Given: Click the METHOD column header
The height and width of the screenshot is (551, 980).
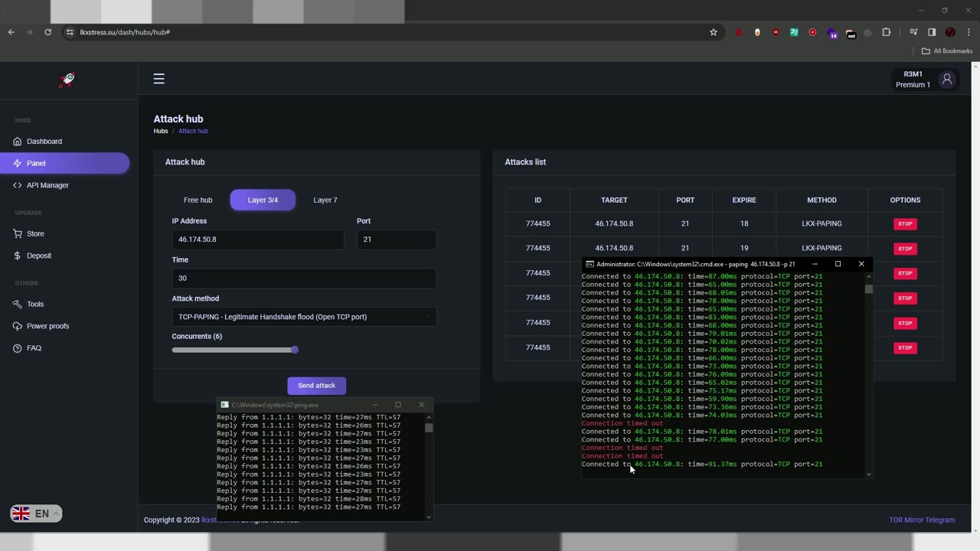Looking at the screenshot, I should pos(822,200).
